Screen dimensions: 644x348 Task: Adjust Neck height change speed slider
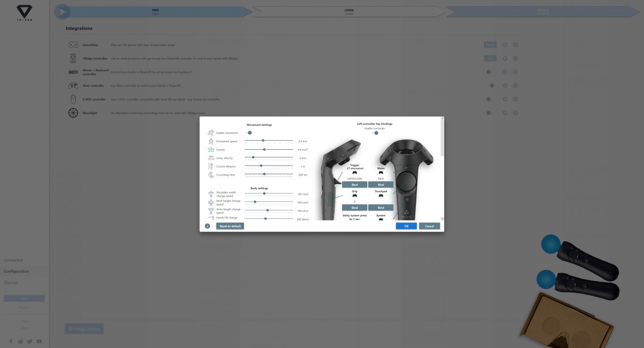(268, 202)
